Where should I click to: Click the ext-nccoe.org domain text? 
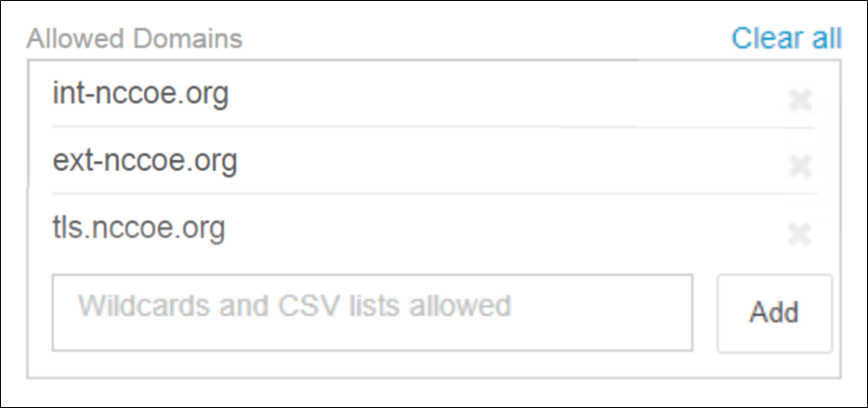click(145, 162)
